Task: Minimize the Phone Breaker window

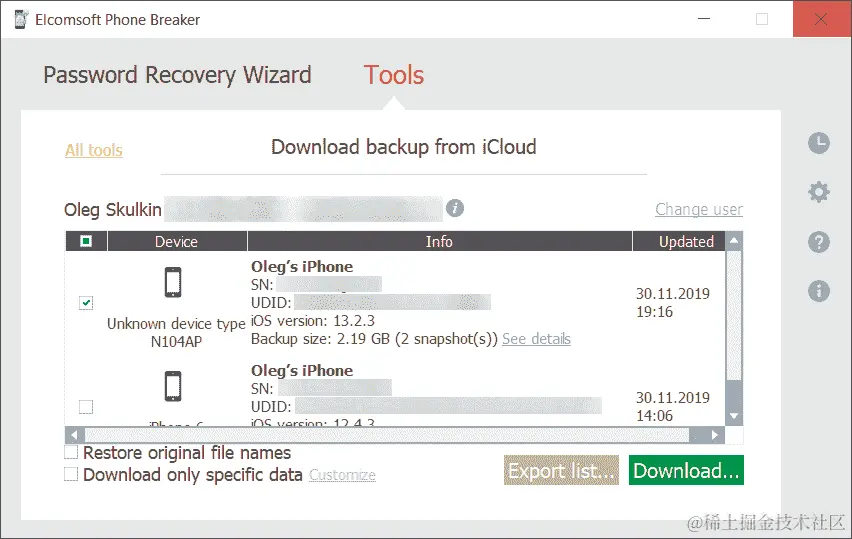Action: (704, 19)
